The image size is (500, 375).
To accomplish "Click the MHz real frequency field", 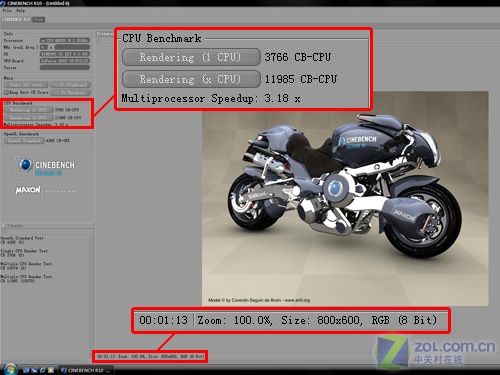I will 72,47.
